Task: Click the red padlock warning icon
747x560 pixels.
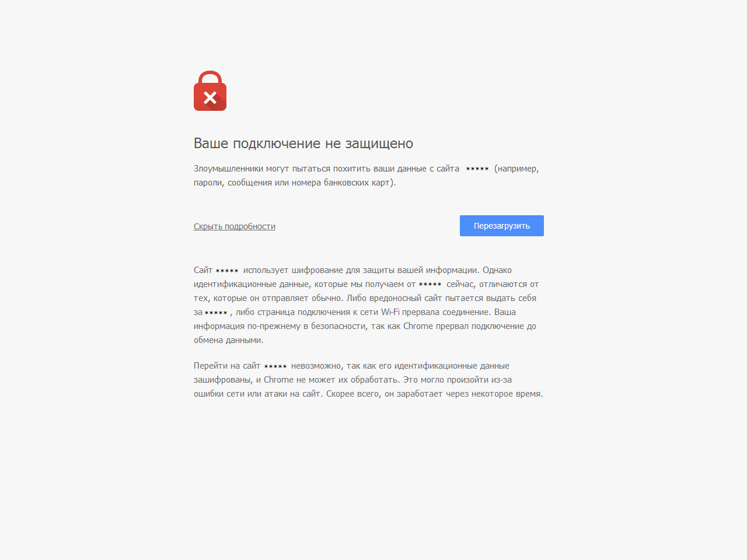Action: [210, 91]
